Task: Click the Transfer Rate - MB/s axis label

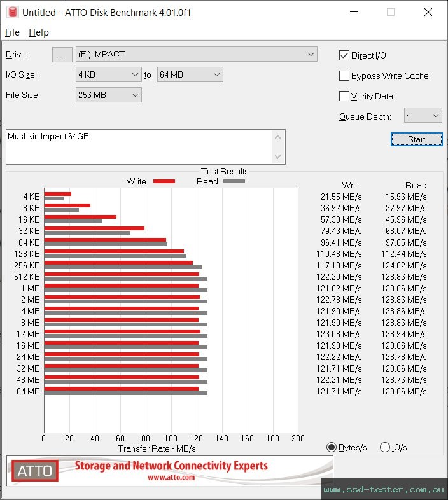Action: [x=157, y=448]
